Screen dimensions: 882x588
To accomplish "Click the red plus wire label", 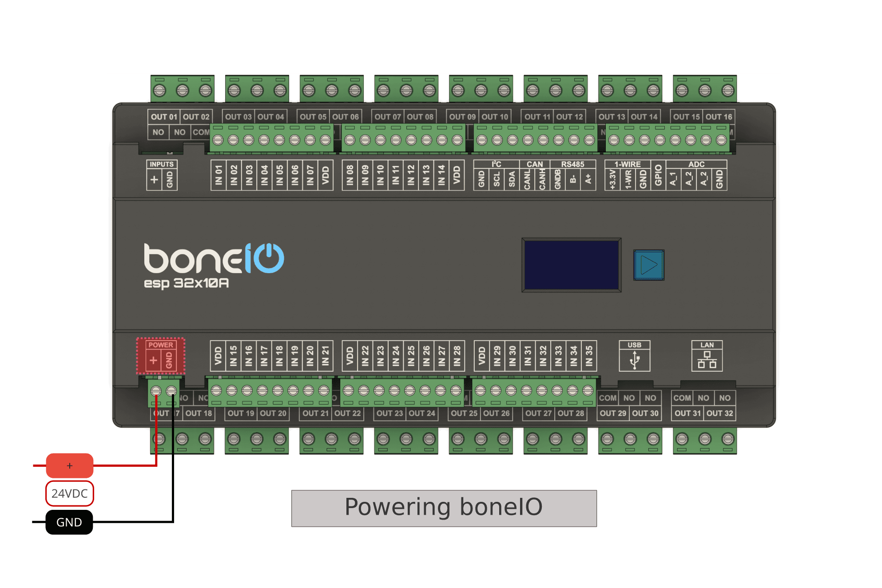I will [70, 465].
